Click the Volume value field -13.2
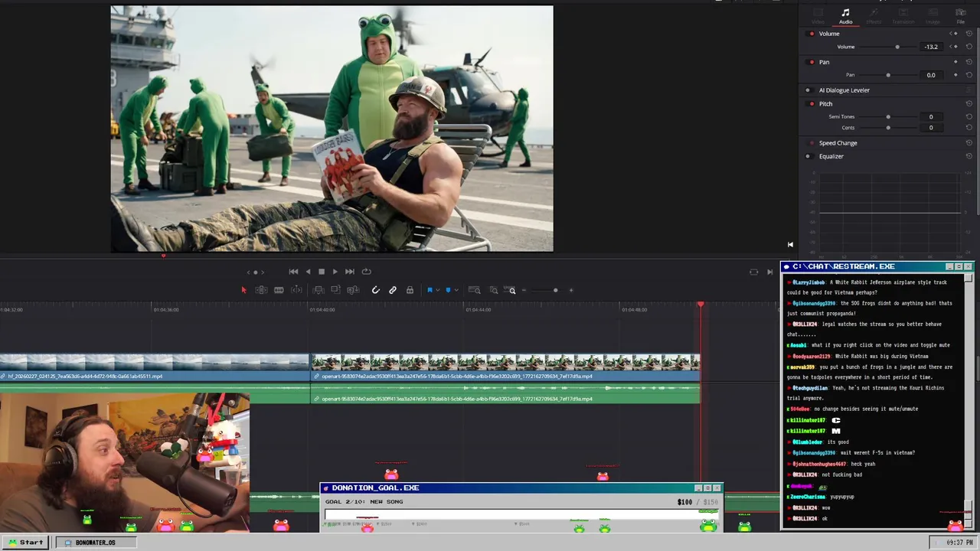 click(931, 47)
